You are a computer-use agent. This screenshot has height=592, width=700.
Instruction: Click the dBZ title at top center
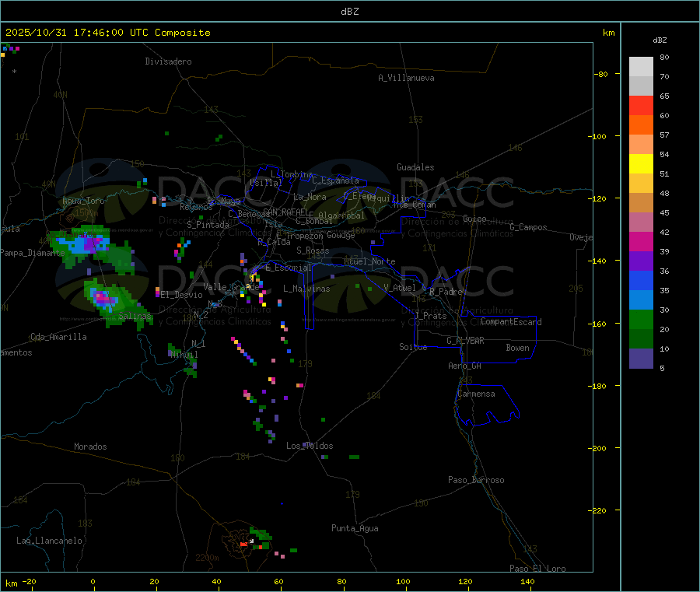click(349, 12)
